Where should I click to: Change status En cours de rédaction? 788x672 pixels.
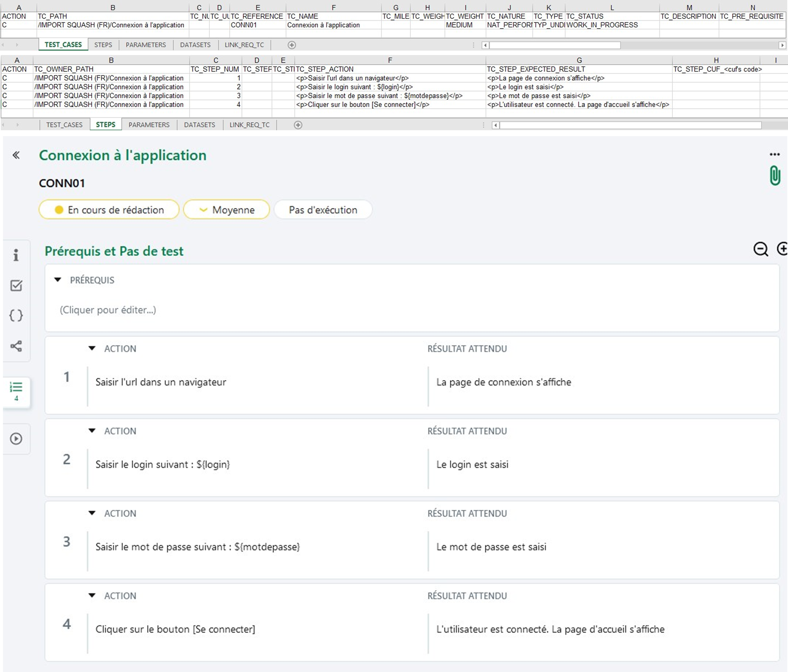[109, 210]
